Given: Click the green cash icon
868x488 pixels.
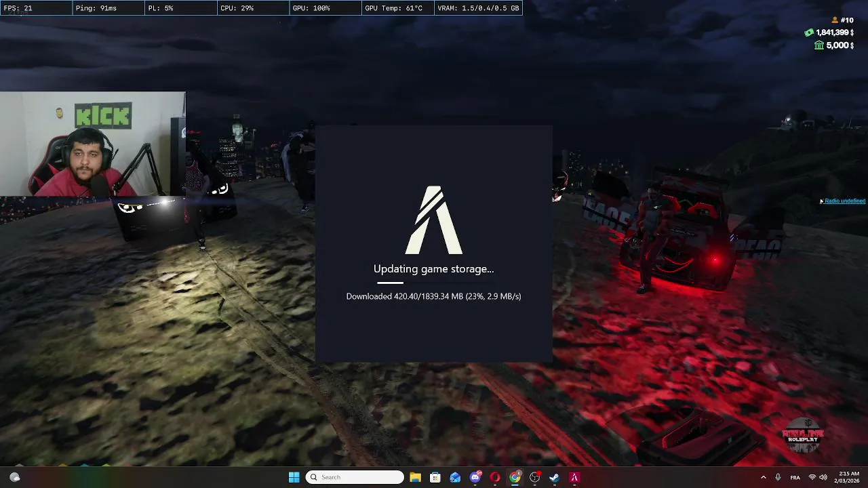Looking at the screenshot, I should [809, 33].
